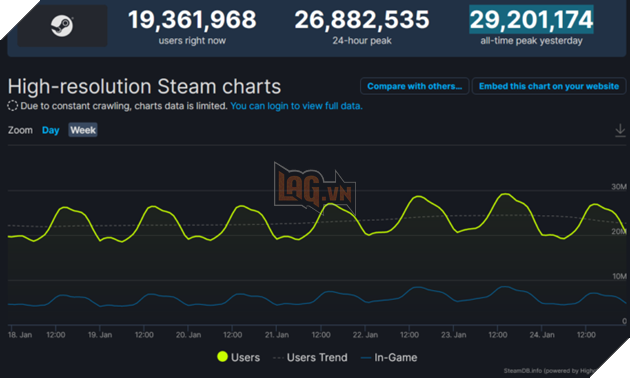Click the 20M y-axis label

pos(619,231)
